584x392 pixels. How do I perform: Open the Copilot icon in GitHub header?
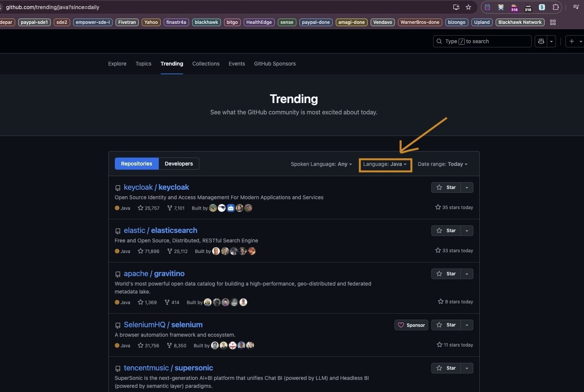[541, 41]
